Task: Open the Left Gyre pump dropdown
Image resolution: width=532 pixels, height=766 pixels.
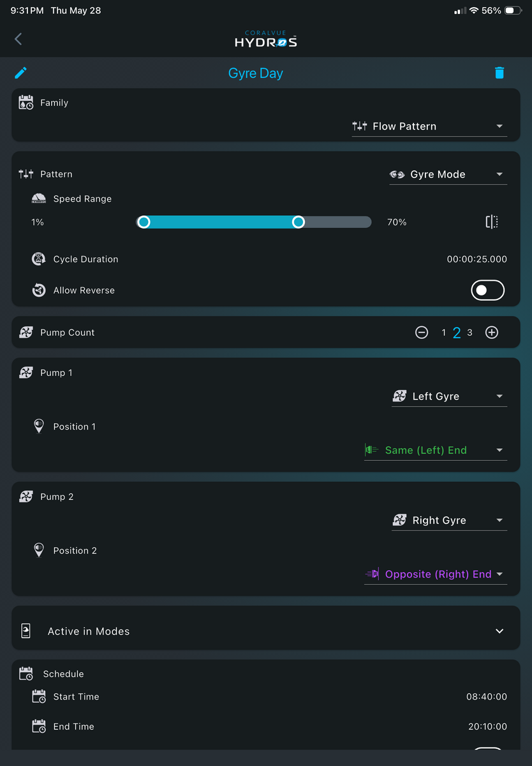Action: click(449, 396)
